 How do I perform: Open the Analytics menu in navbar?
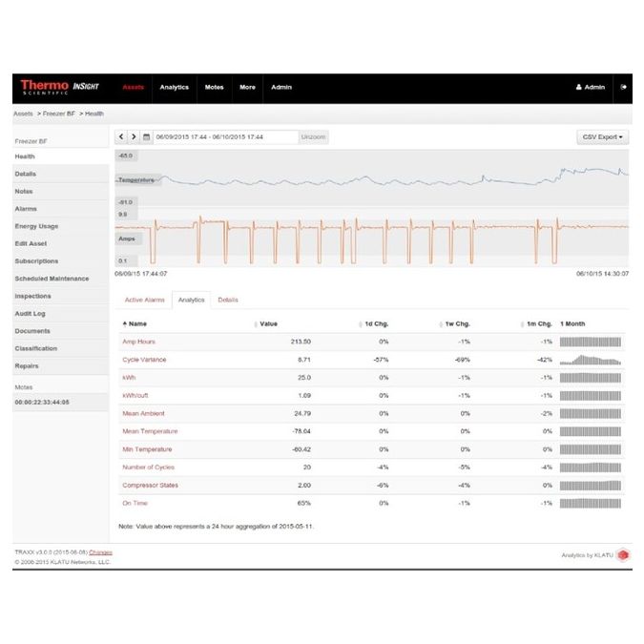pyautogui.click(x=174, y=87)
